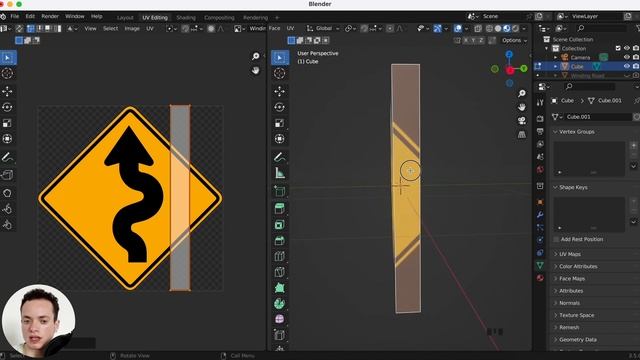Toggle show overlays in 3D viewport
Image resolution: width=640 pixels, height=360 pixels.
click(x=458, y=29)
